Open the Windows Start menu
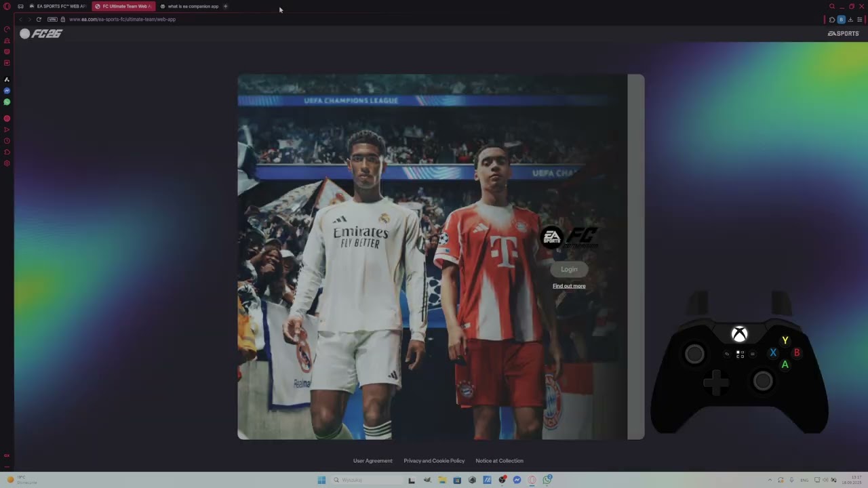 coord(321,480)
